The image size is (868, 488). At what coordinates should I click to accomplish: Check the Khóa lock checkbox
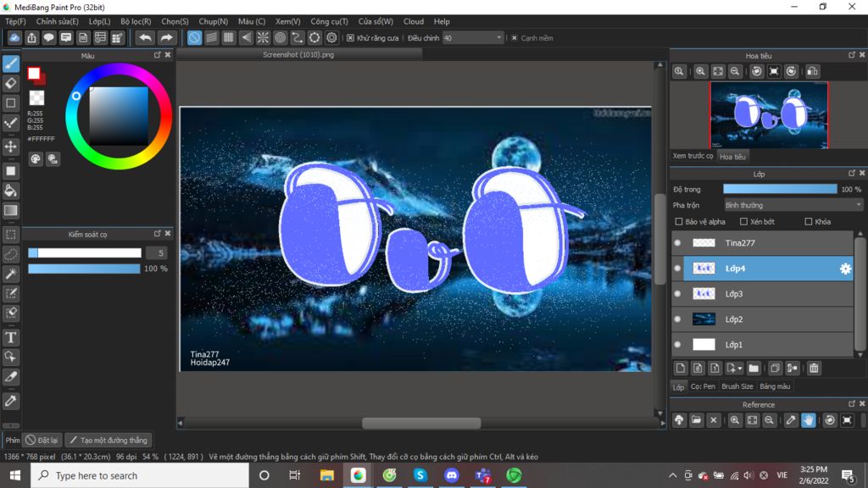[808, 221]
